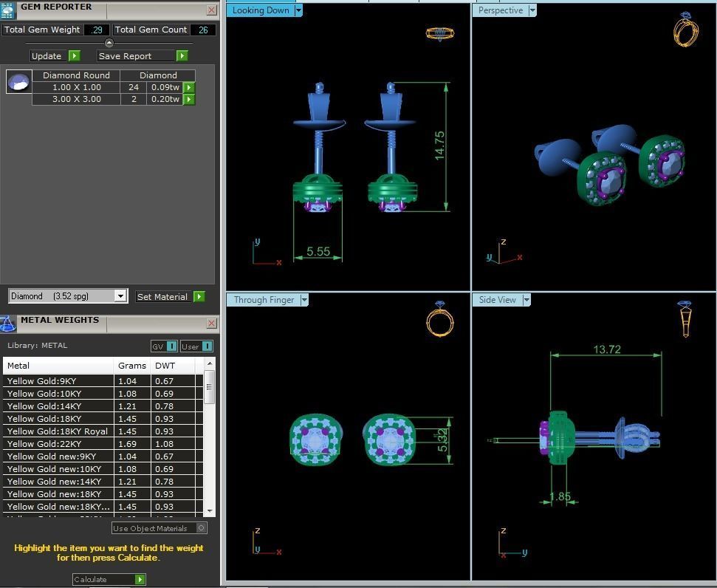Click the green arrow beside Set Material
Viewport: 717px width, 588px height.
coord(199,296)
